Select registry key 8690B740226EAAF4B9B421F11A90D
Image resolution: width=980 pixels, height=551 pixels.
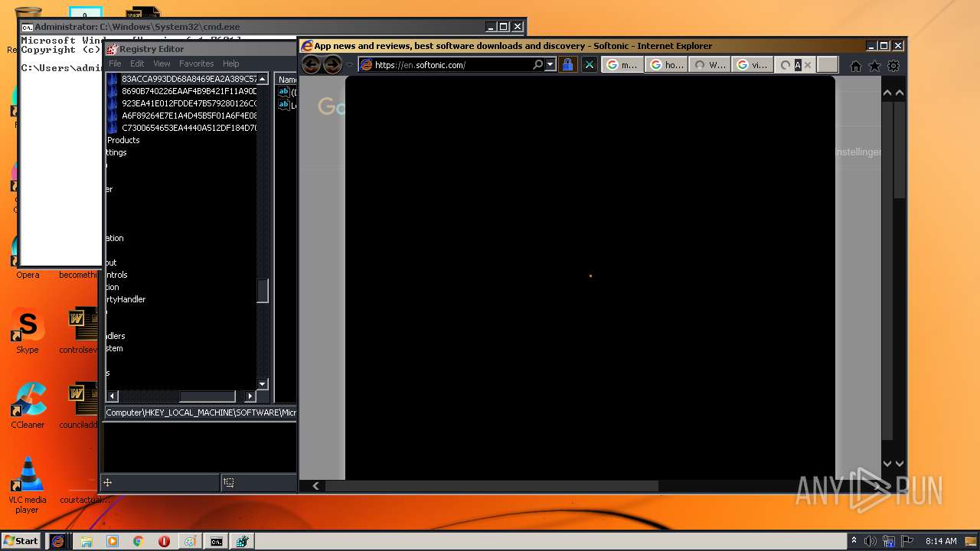[x=189, y=91]
